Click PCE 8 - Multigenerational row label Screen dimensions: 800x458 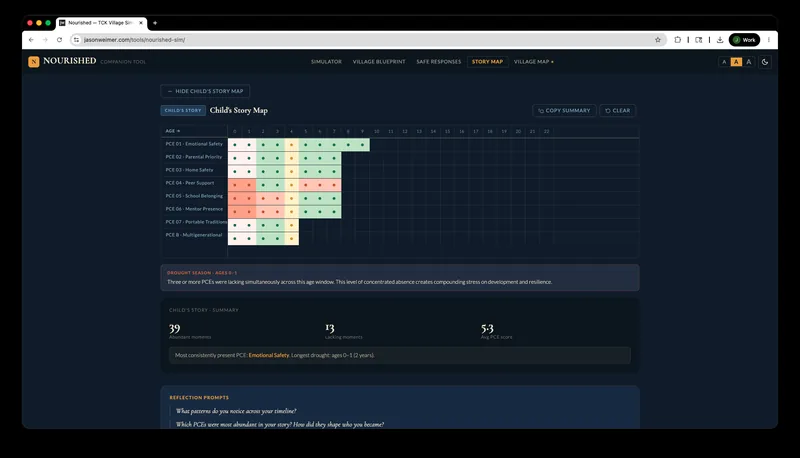(193, 235)
